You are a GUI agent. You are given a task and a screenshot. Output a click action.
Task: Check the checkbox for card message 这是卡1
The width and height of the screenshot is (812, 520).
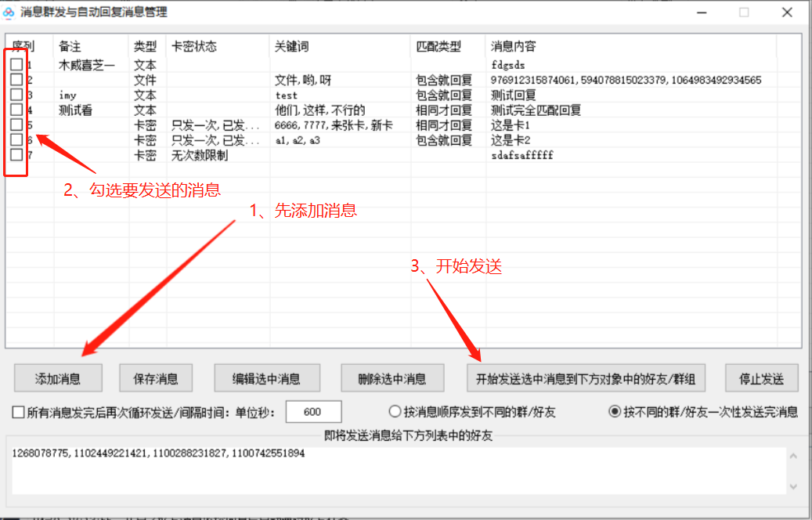pos(16,125)
